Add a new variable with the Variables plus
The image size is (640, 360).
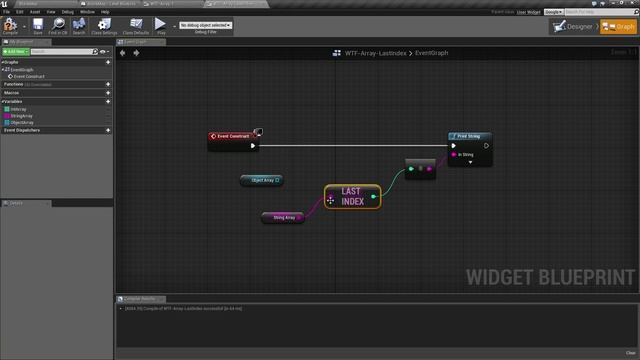click(108, 102)
